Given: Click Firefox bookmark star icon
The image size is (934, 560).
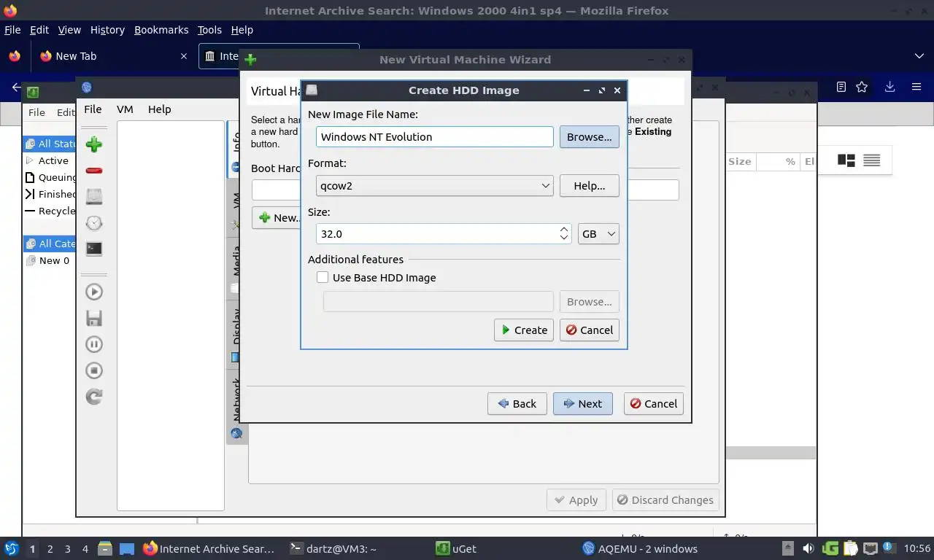Looking at the screenshot, I should pos(862,87).
